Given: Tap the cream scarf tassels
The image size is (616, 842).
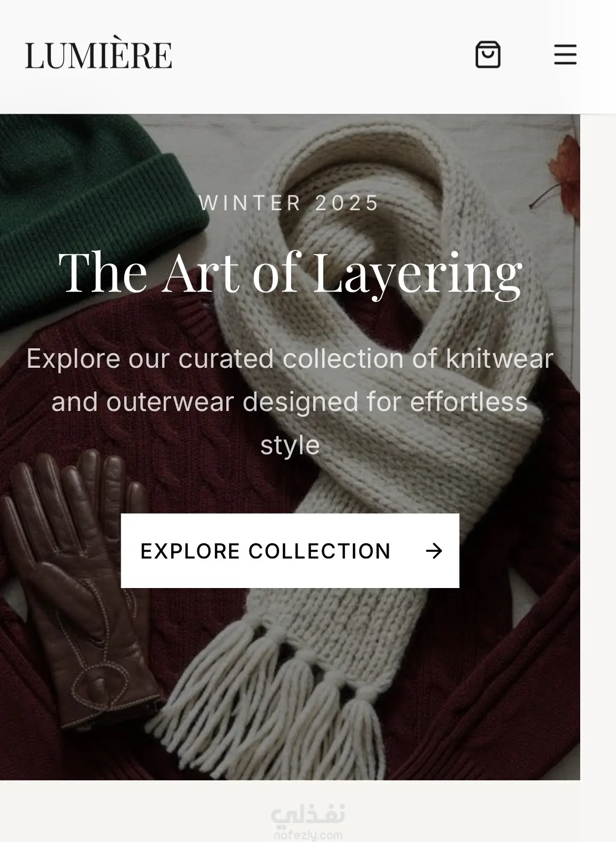Looking at the screenshot, I should point(295,701).
